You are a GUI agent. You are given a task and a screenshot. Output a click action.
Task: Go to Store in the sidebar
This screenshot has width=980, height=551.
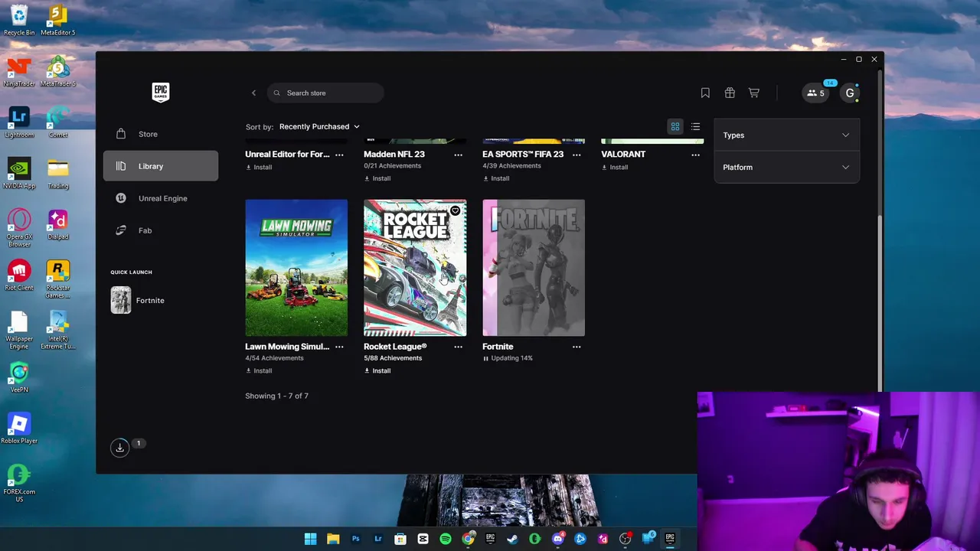coord(161,134)
